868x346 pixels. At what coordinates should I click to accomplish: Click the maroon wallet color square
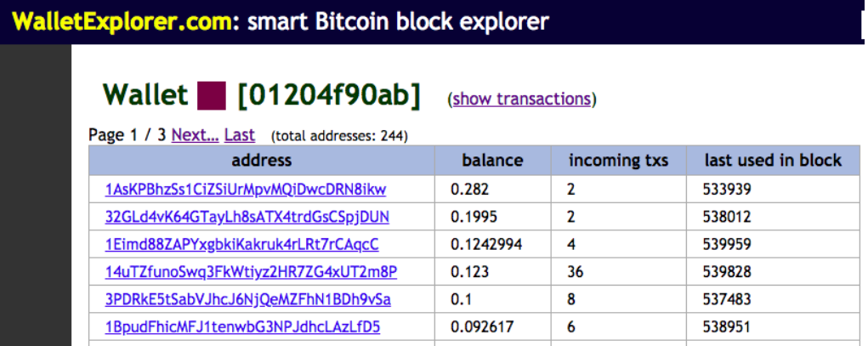pyautogui.click(x=212, y=95)
